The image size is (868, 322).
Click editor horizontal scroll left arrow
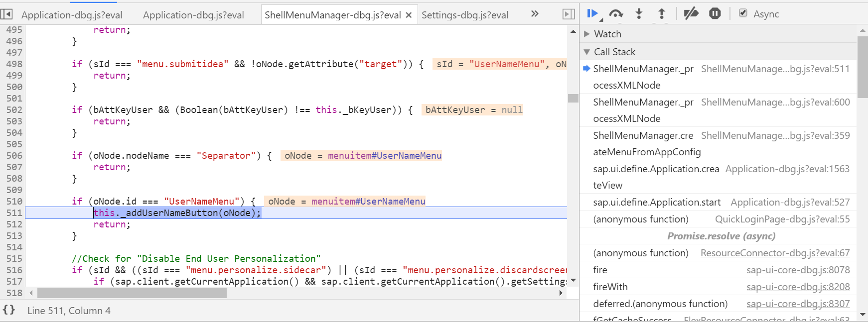click(31, 293)
